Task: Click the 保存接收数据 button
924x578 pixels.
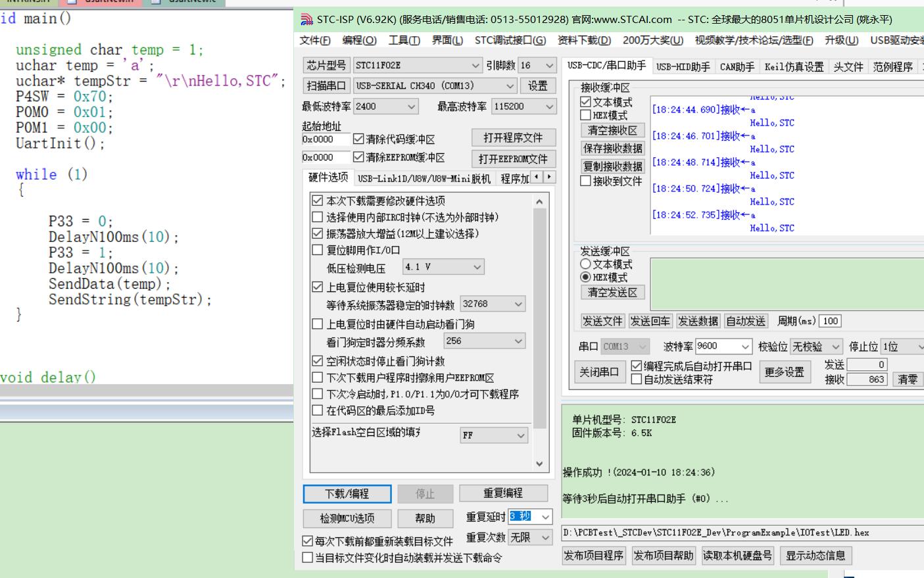Action: click(x=612, y=148)
